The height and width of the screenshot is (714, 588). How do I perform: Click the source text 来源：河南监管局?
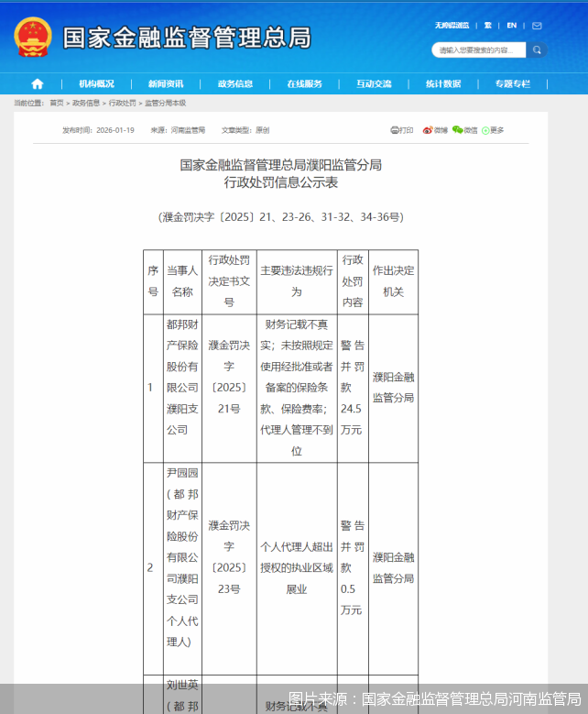tap(178, 130)
